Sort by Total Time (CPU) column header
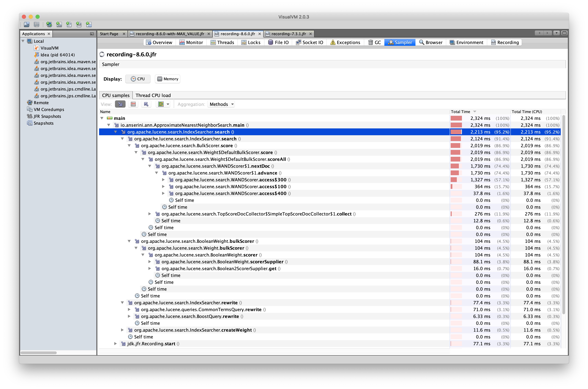 (x=535, y=112)
